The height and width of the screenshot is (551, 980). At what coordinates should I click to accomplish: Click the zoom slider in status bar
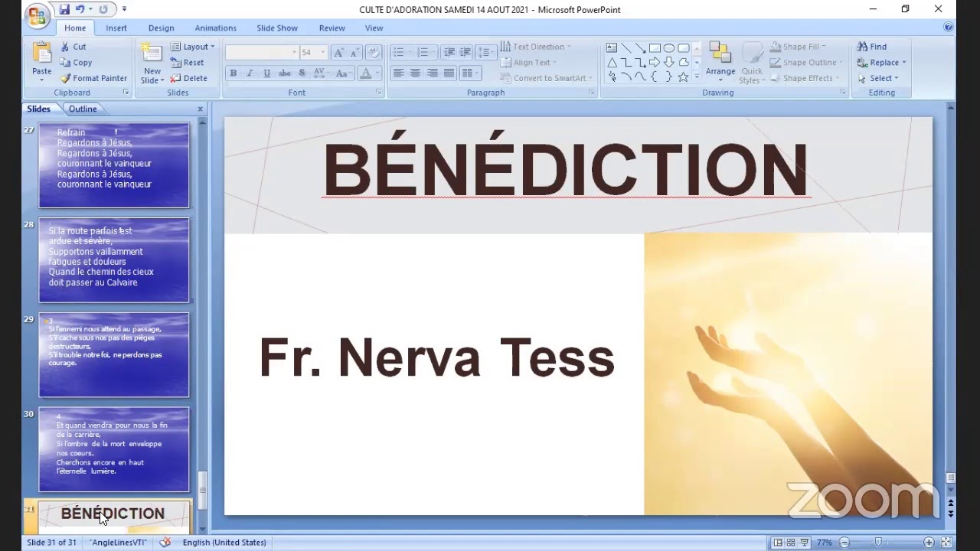879,543
